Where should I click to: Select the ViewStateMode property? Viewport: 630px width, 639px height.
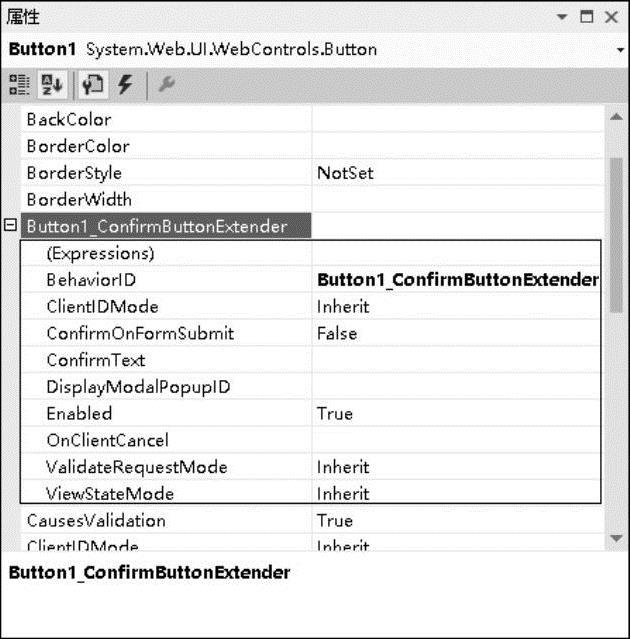point(166,492)
